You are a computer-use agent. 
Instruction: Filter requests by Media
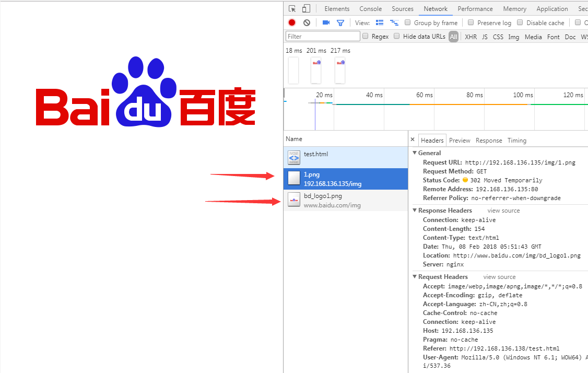pos(533,37)
